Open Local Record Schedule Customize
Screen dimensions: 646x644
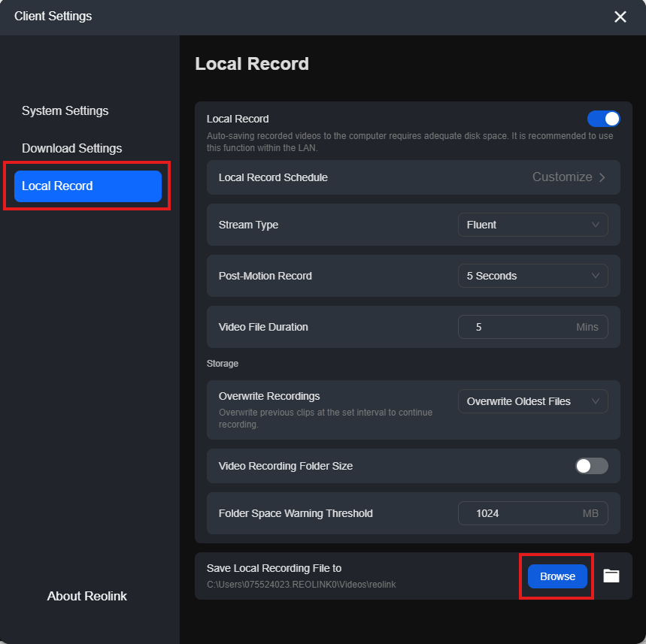pyautogui.click(x=569, y=177)
